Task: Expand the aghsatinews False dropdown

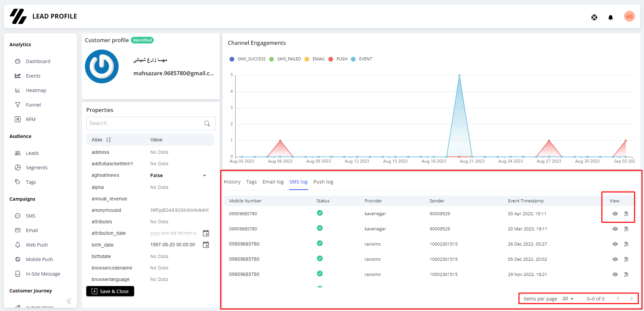Action: (x=204, y=175)
